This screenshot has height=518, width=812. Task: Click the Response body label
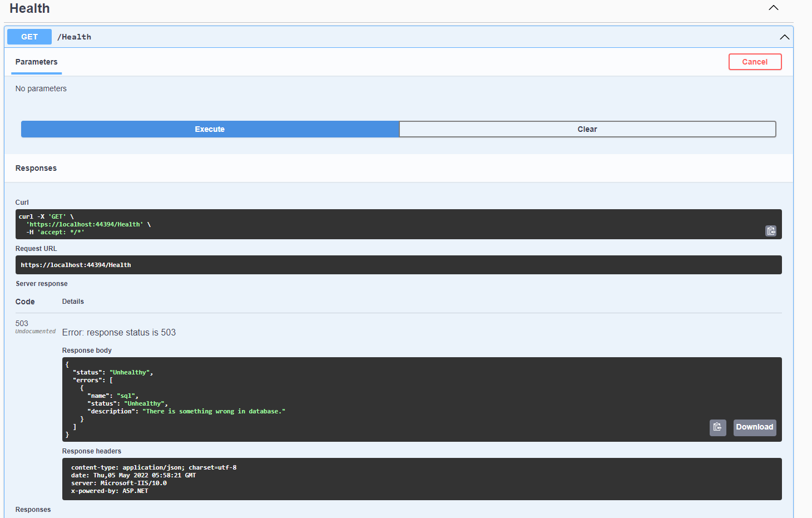[x=87, y=351]
